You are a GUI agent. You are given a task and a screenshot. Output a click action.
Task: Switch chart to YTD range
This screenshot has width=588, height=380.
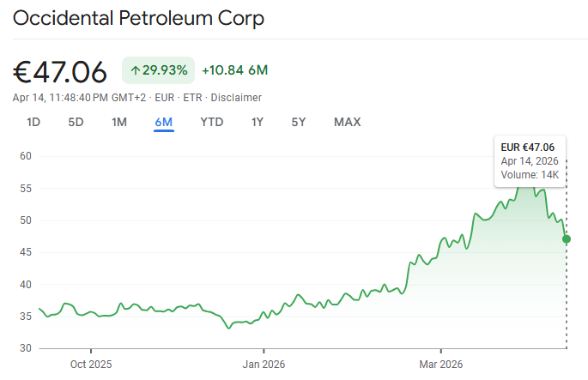pos(211,122)
